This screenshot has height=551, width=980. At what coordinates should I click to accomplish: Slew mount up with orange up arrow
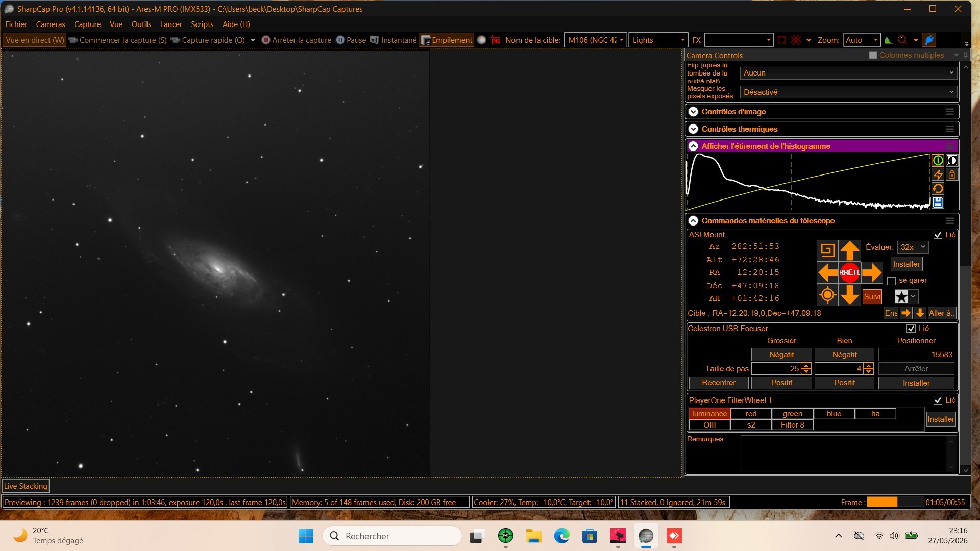[x=850, y=251]
